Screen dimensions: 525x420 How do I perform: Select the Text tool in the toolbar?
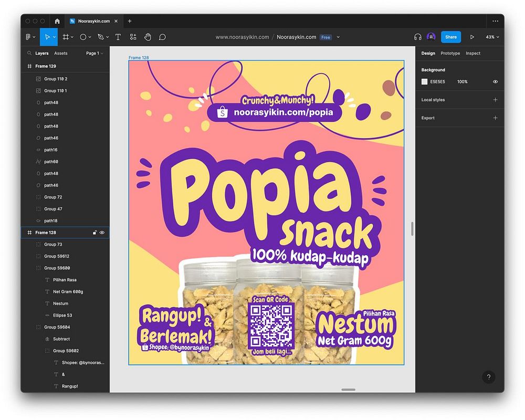[x=118, y=37]
